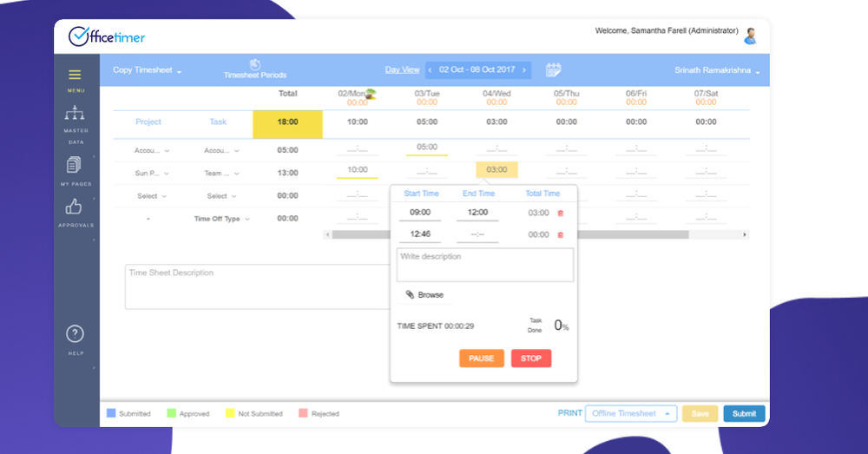Click the Write description field
Image resolution: width=868 pixels, height=454 pixels.
(485, 265)
